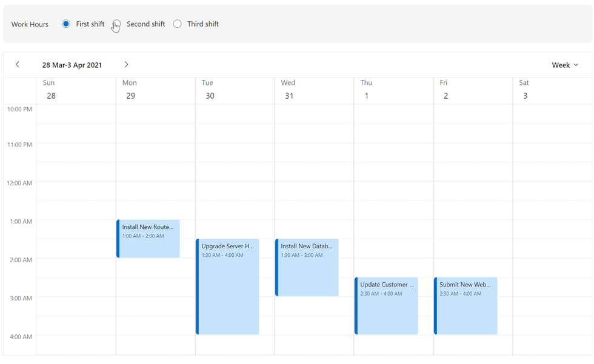Viewport: 594px width, 364px height.
Task: Navigate to the previous week
Action: (x=18, y=64)
